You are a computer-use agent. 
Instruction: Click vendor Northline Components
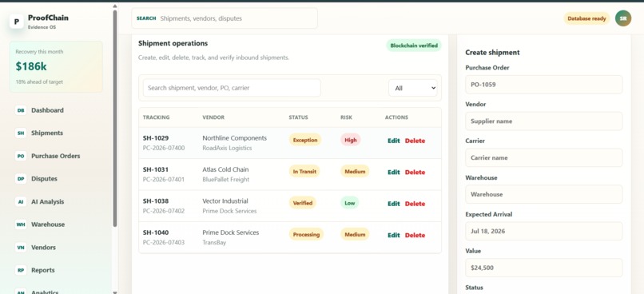[235, 138]
